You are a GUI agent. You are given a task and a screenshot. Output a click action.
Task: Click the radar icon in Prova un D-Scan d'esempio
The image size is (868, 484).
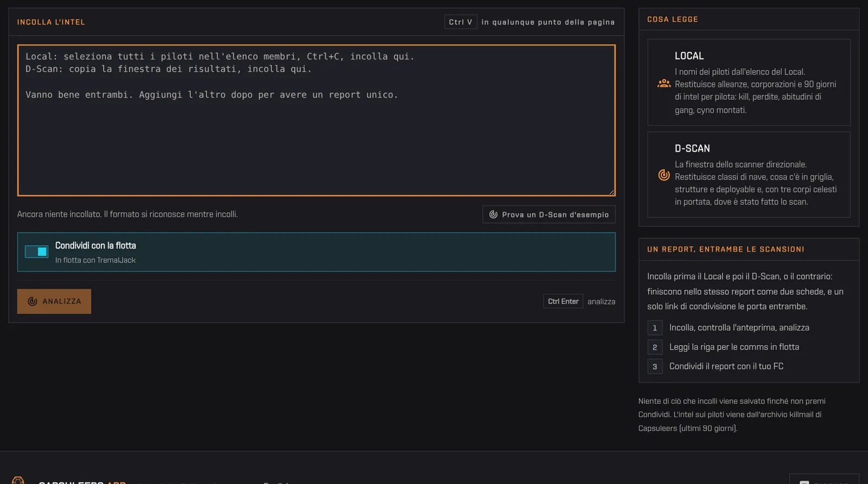(493, 214)
